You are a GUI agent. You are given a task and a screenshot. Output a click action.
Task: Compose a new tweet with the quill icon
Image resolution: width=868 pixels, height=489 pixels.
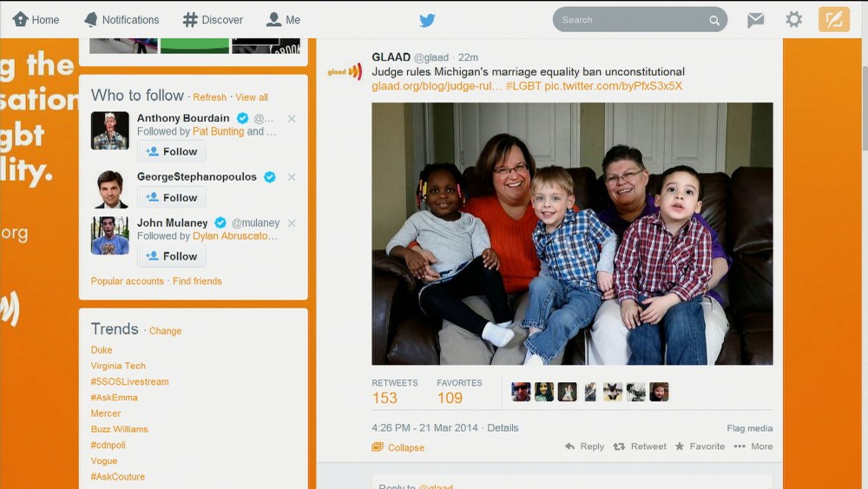click(833, 20)
